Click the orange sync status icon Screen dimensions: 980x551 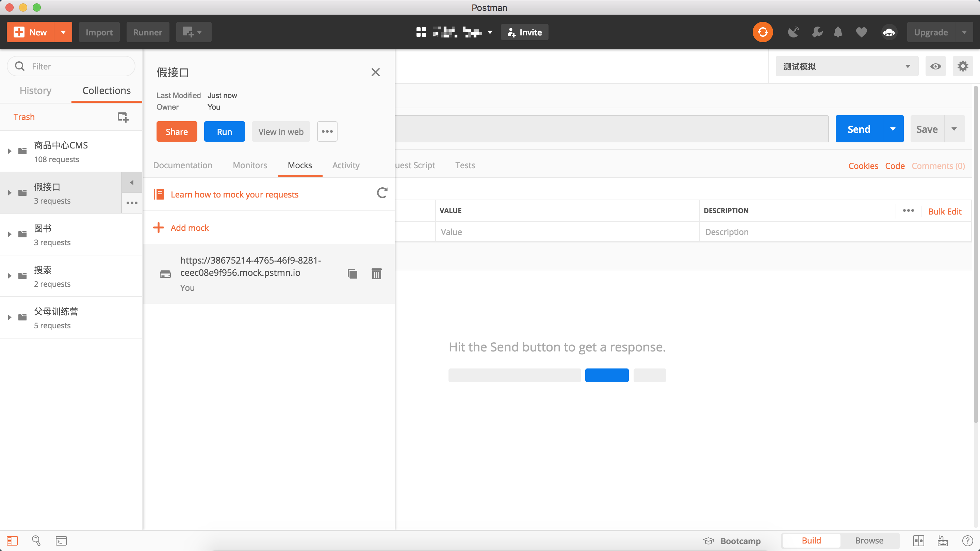tap(762, 32)
